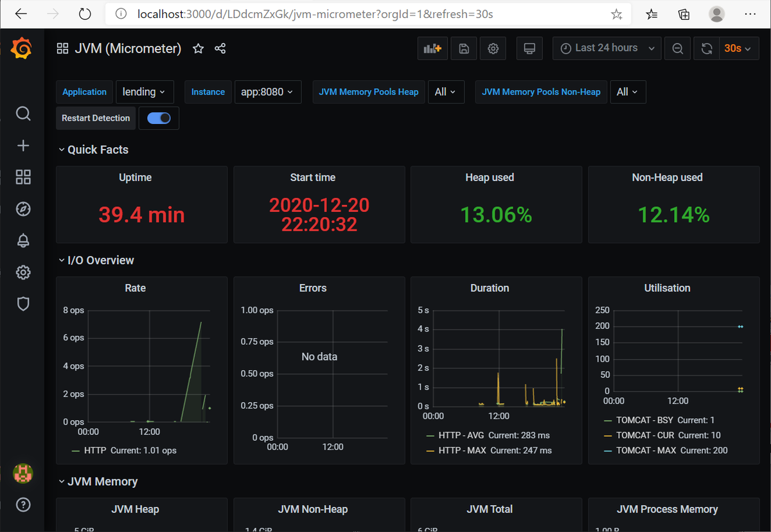This screenshot has height=532, width=771.
Task: Click the 12.14% non-heap used value
Action: tap(673, 215)
